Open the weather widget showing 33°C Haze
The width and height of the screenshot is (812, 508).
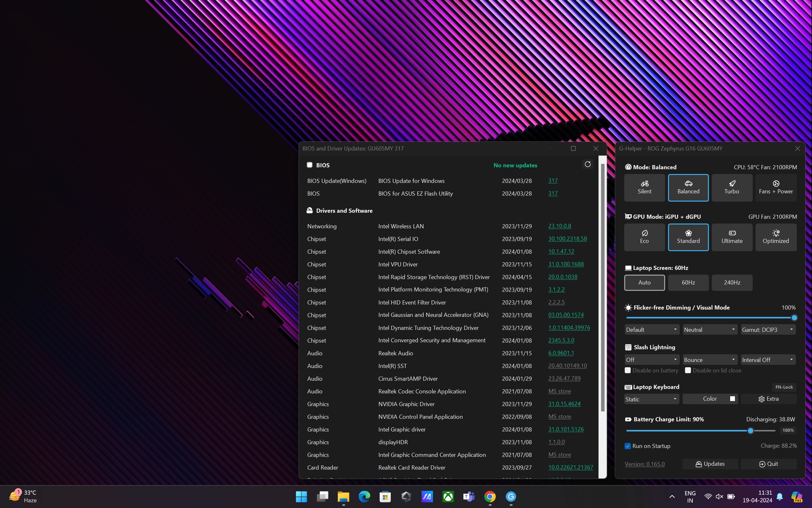(x=23, y=496)
